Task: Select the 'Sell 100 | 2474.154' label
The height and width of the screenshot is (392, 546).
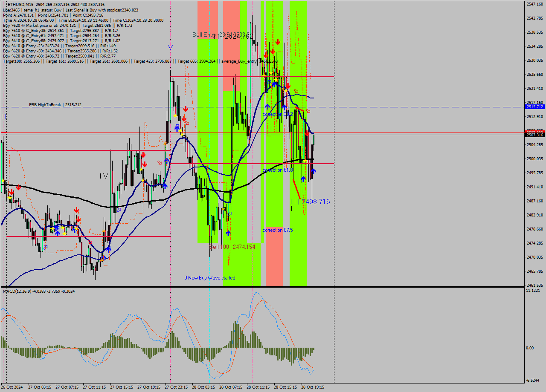Action: tap(232, 247)
